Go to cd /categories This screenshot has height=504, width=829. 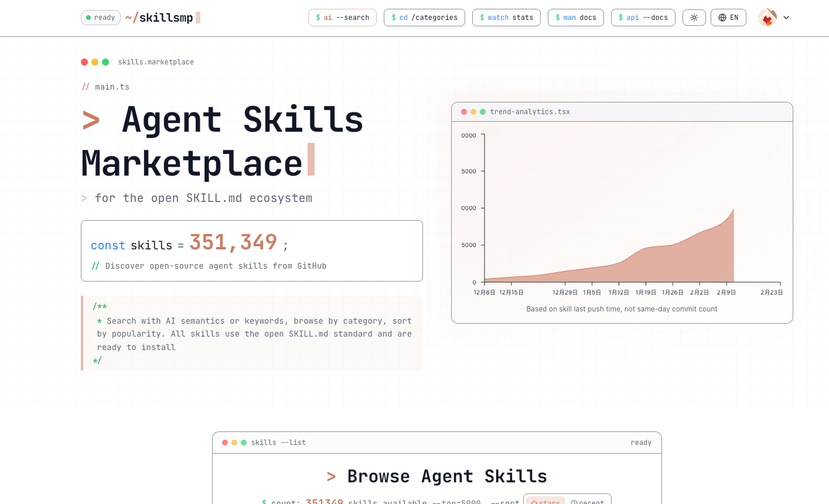pos(424,18)
